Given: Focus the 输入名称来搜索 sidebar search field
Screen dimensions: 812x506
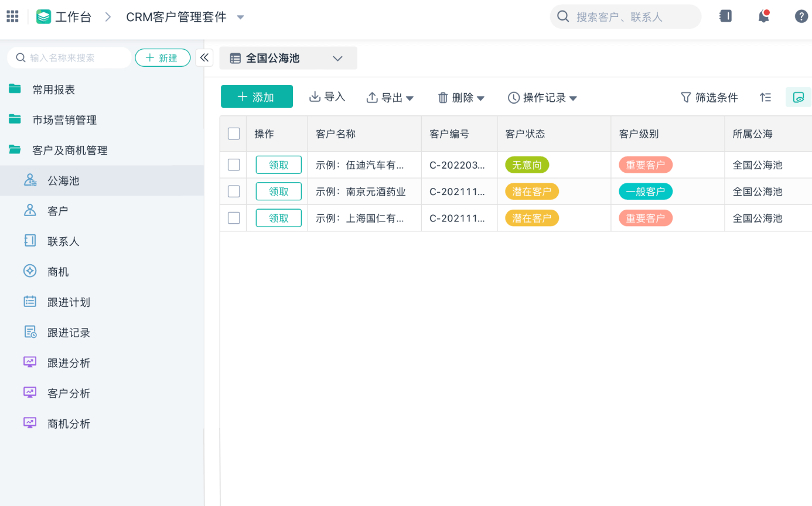Looking at the screenshot, I should [x=70, y=57].
